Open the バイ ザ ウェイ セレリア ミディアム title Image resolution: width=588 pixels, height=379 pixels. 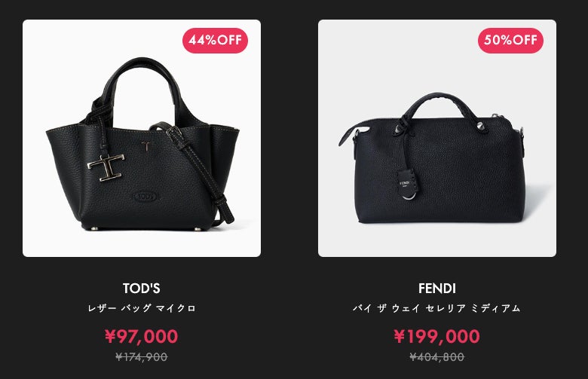pos(437,308)
